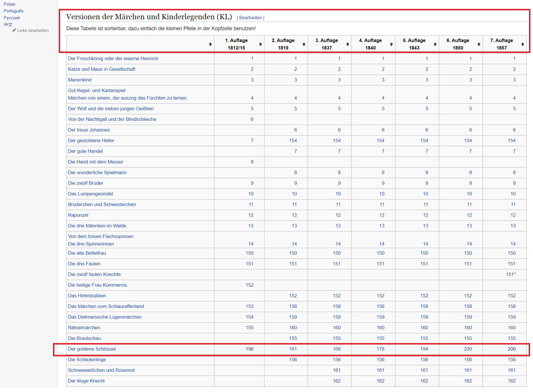Image resolution: width=533 pixels, height=392 pixels.
Task: Click pencil icon beside Links bearbeiten
Action: click(x=14, y=30)
